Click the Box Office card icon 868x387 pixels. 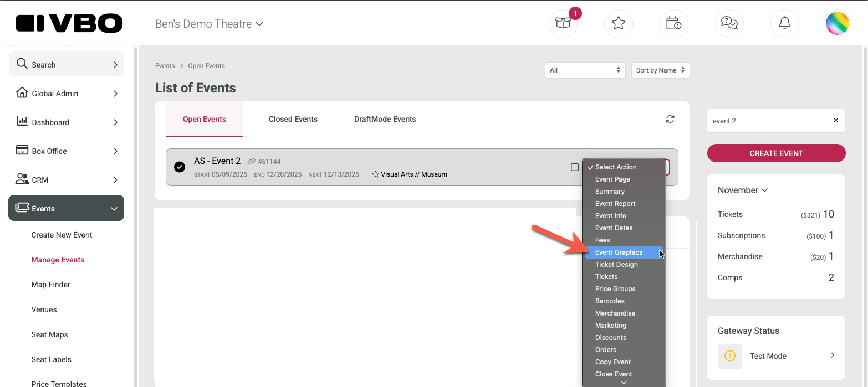22,150
